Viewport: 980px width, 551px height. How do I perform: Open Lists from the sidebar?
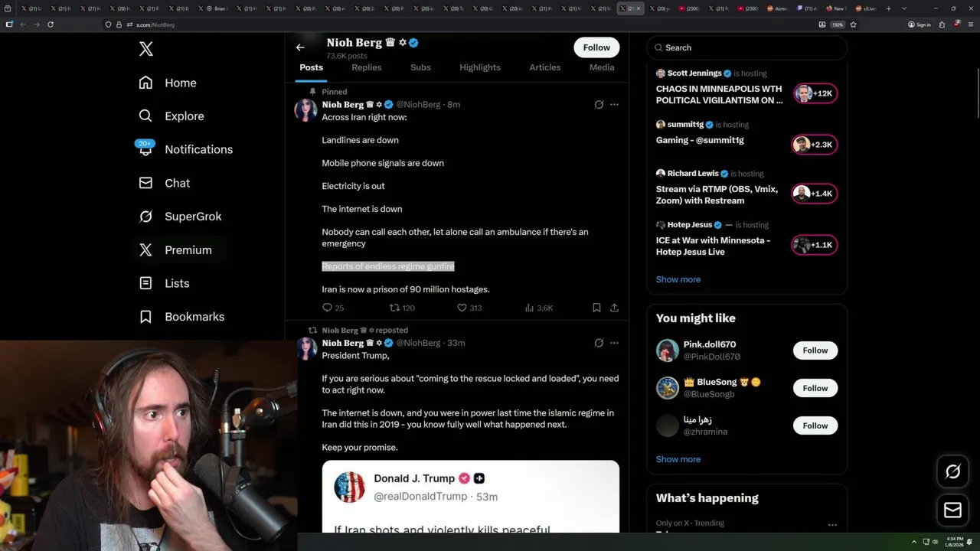point(164,283)
